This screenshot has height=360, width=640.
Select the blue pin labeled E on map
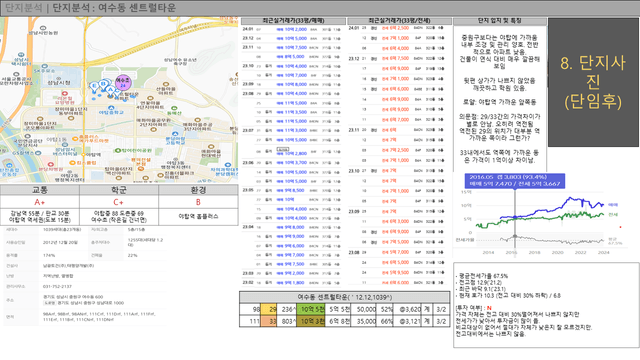pos(94,87)
